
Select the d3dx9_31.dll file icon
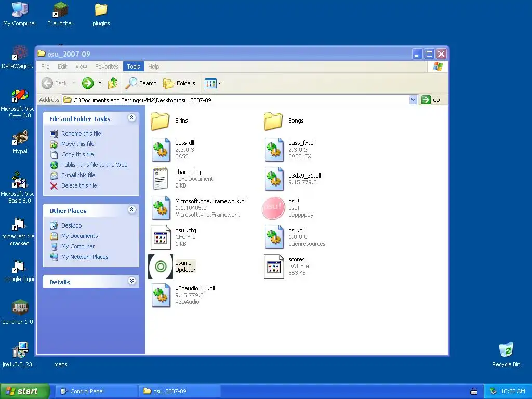click(x=274, y=179)
